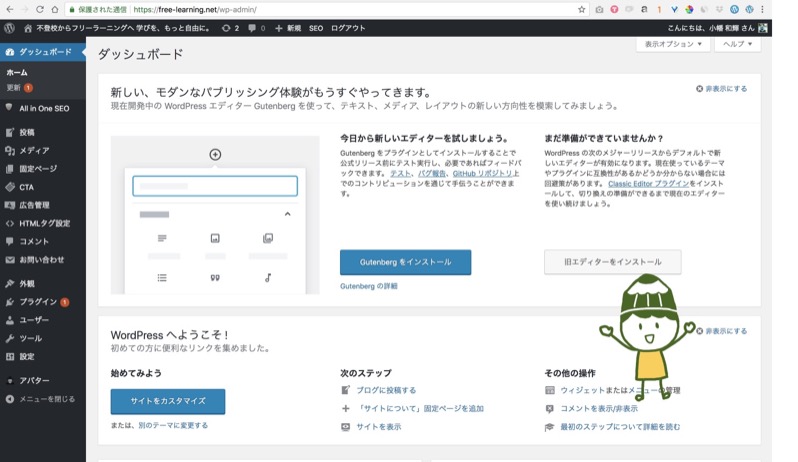Open ブログに投稿する link

pos(386,390)
